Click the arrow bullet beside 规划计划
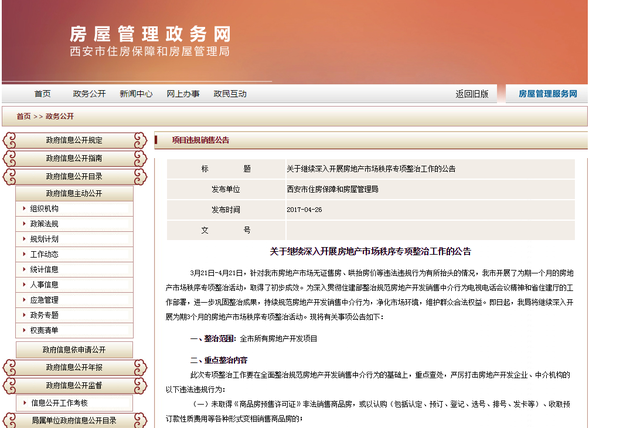This screenshot has height=428, width=630. tap(22, 240)
